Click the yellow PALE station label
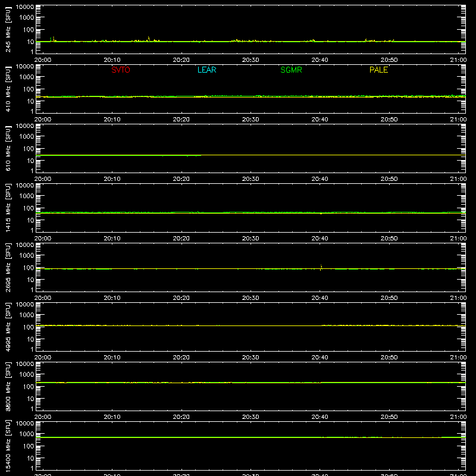Image resolution: width=476 pixels, height=476 pixels. pyautogui.click(x=378, y=70)
